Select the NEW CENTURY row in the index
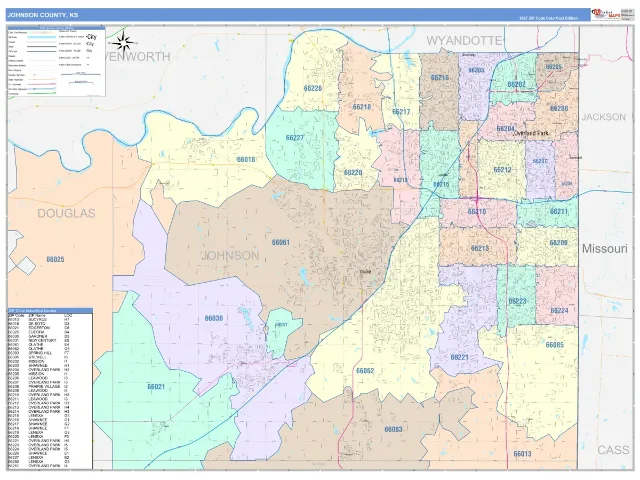 point(40,340)
